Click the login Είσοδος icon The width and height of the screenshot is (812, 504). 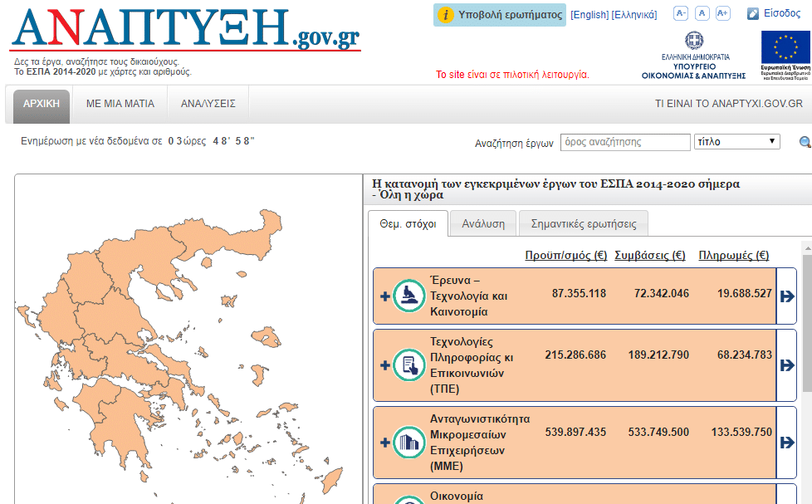click(x=753, y=14)
